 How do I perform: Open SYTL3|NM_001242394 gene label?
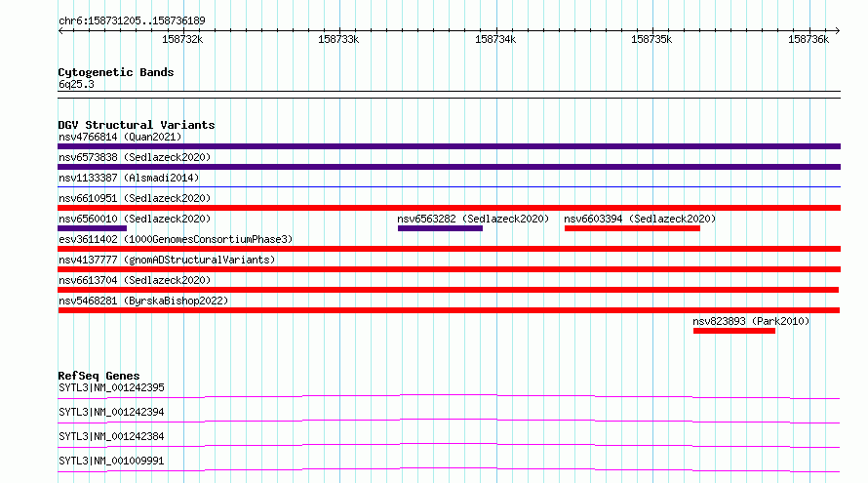tap(111, 412)
